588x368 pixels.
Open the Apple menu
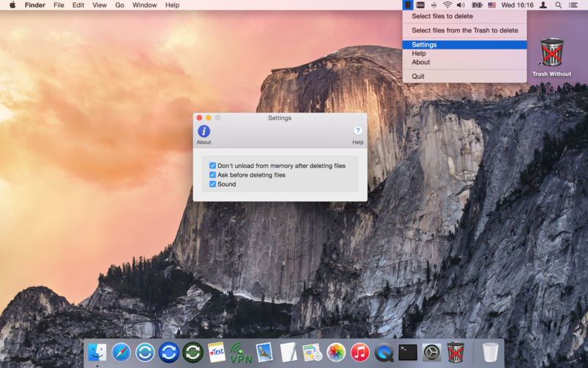12,5
